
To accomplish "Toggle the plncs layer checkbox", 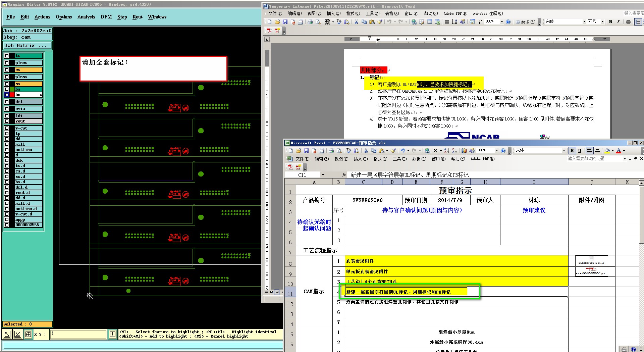I will tap(7, 63).
